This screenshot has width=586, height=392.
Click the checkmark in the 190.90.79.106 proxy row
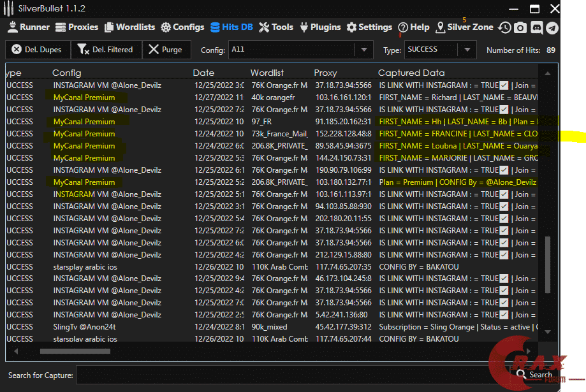[504, 170]
